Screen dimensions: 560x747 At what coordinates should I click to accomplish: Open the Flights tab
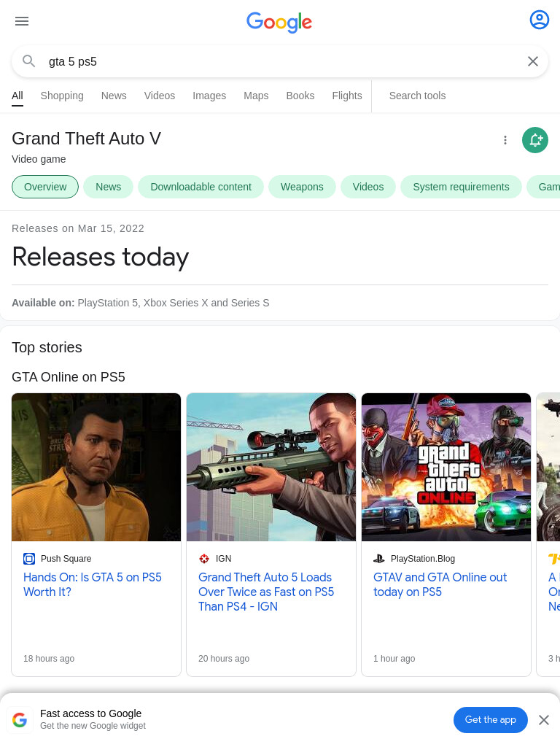click(346, 96)
